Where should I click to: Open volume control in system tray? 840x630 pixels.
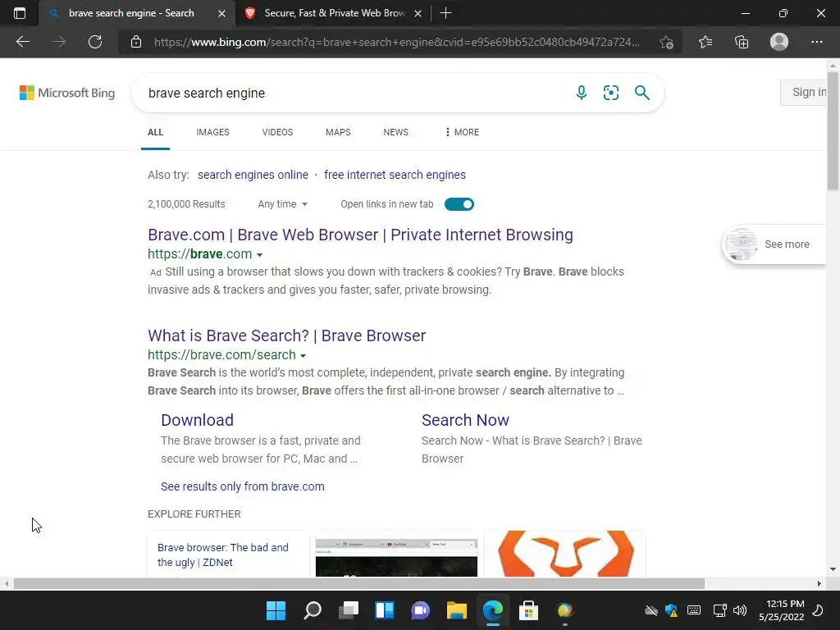pos(740,610)
